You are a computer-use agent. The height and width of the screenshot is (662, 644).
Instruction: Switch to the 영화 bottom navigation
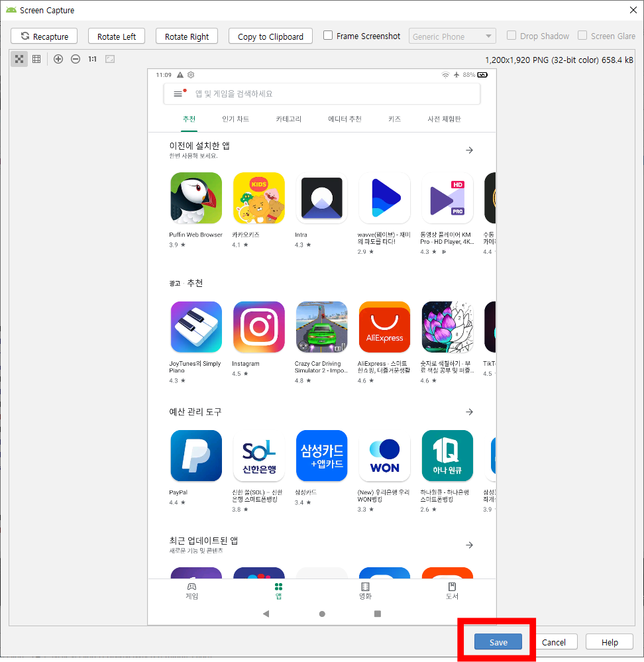click(x=366, y=591)
